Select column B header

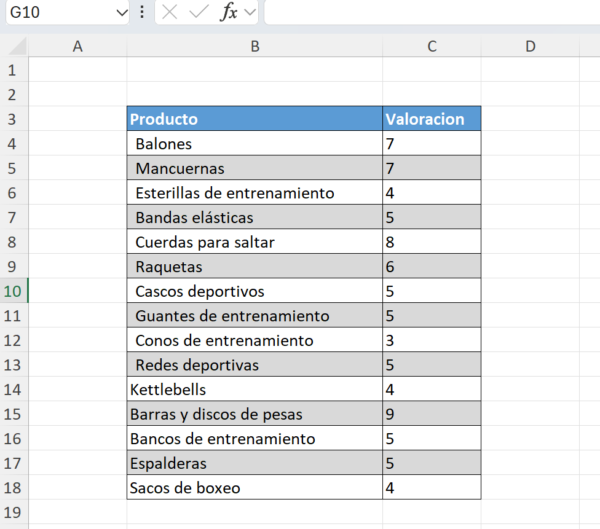(x=255, y=46)
